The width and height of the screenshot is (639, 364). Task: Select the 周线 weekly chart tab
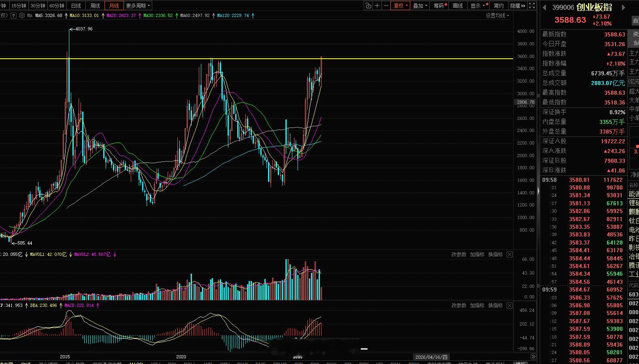[95, 6]
